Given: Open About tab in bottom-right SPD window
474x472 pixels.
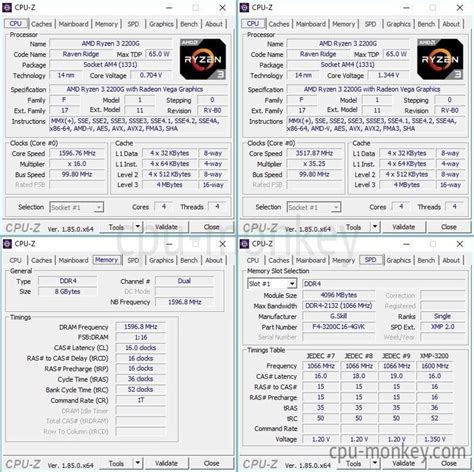Looking at the screenshot, I should [451, 260].
